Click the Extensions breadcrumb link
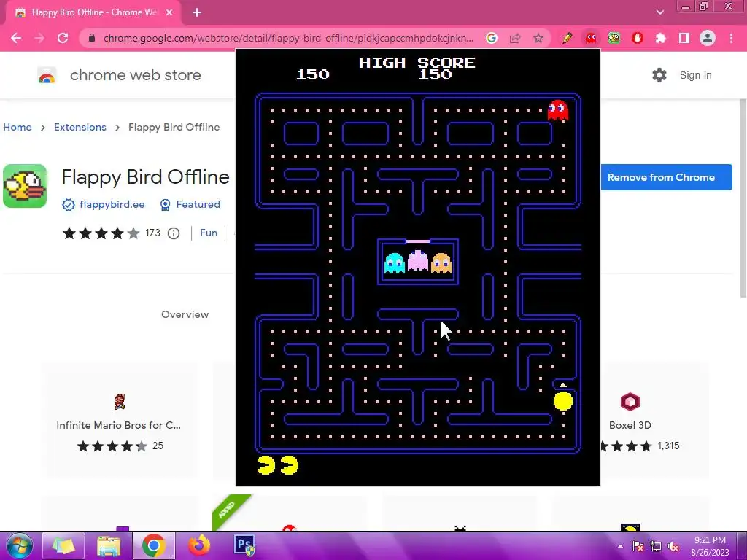 [80, 127]
